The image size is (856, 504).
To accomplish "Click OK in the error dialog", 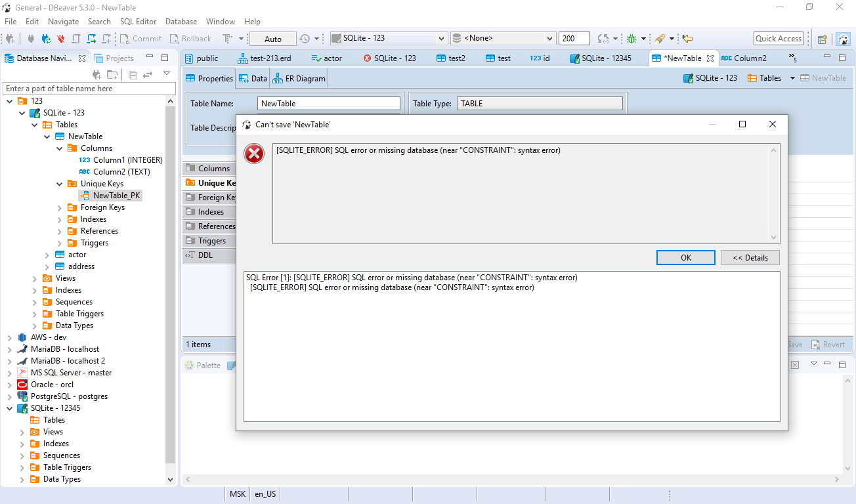I will (x=686, y=257).
